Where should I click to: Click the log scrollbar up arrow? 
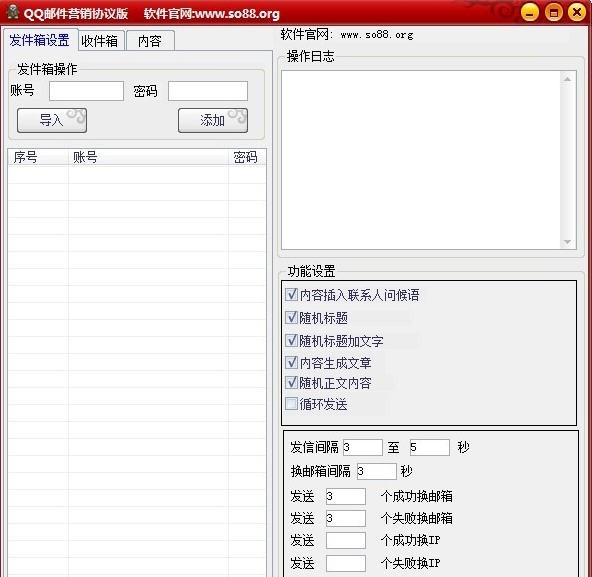[567, 79]
